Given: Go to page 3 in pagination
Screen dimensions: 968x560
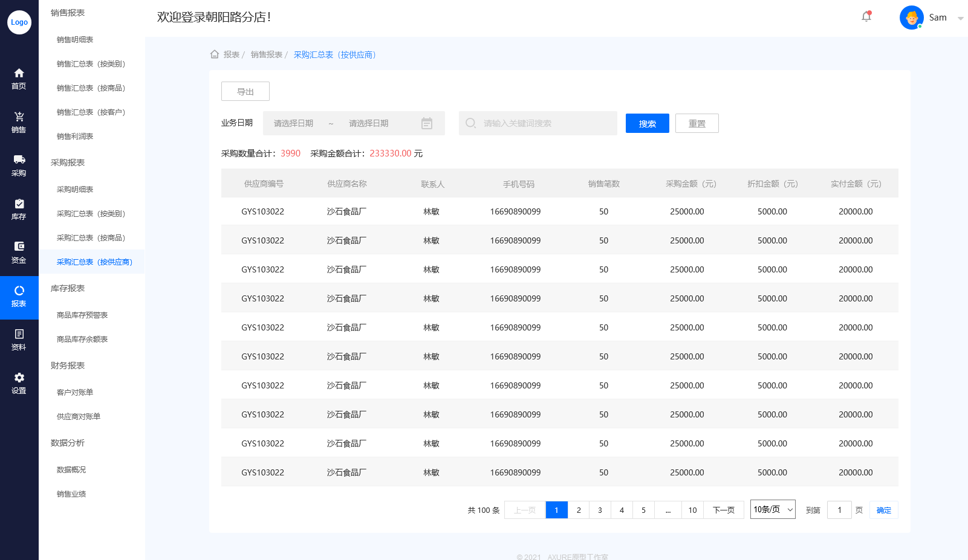Looking at the screenshot, I should pos(600,510).
